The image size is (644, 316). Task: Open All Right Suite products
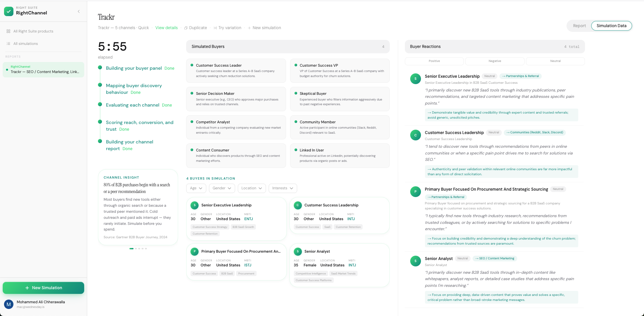(x=33, y=31)
